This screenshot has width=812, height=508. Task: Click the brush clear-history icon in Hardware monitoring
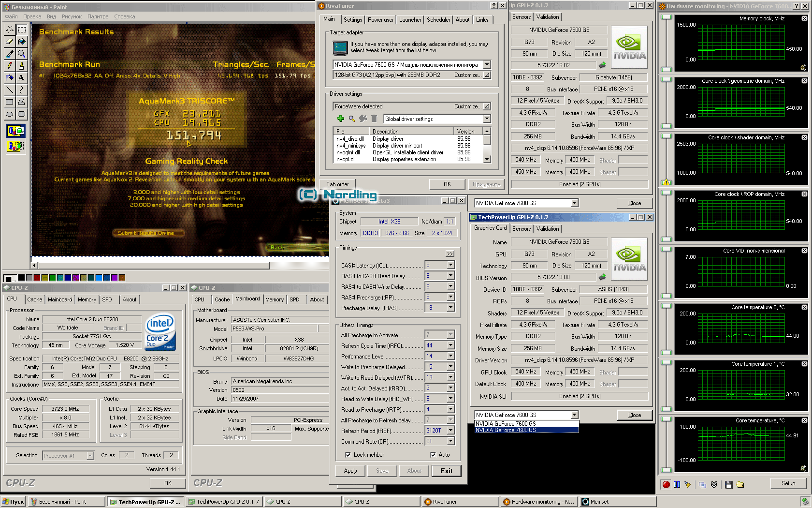(687, 484)
